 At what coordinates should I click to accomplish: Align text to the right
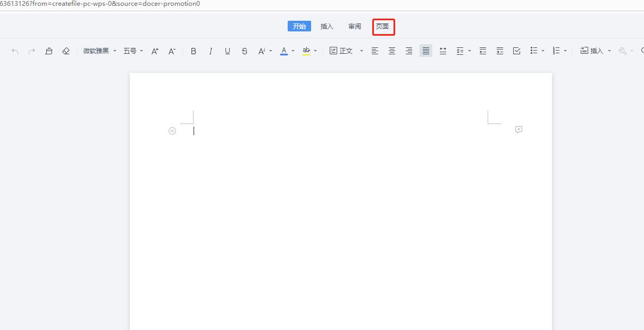[x=409, y=51]
